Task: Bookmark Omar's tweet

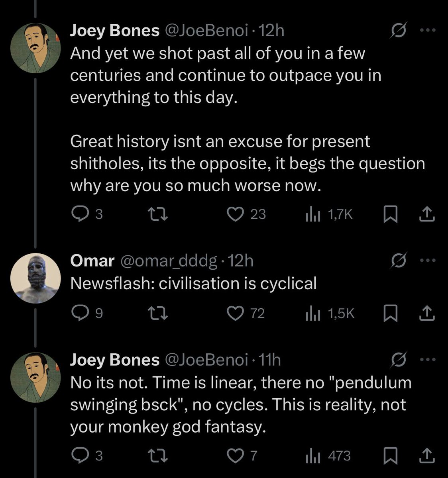Action: (x=391, y=313)
